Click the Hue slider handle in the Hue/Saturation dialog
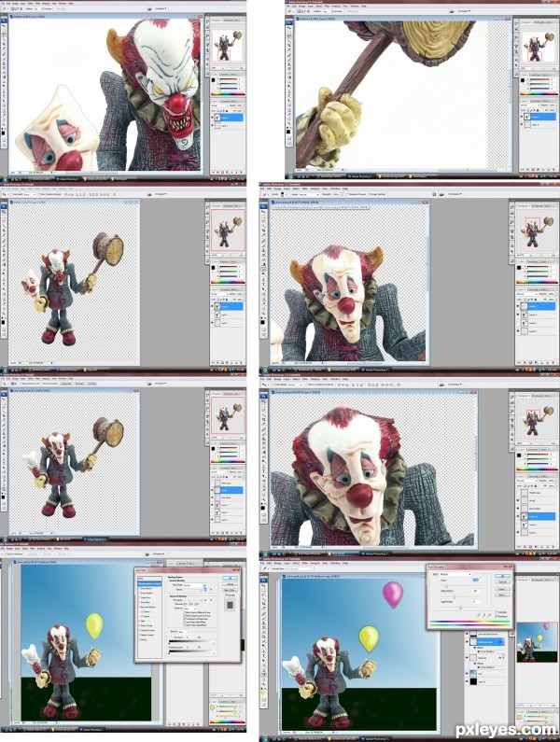560x742 pixels. 446,586
